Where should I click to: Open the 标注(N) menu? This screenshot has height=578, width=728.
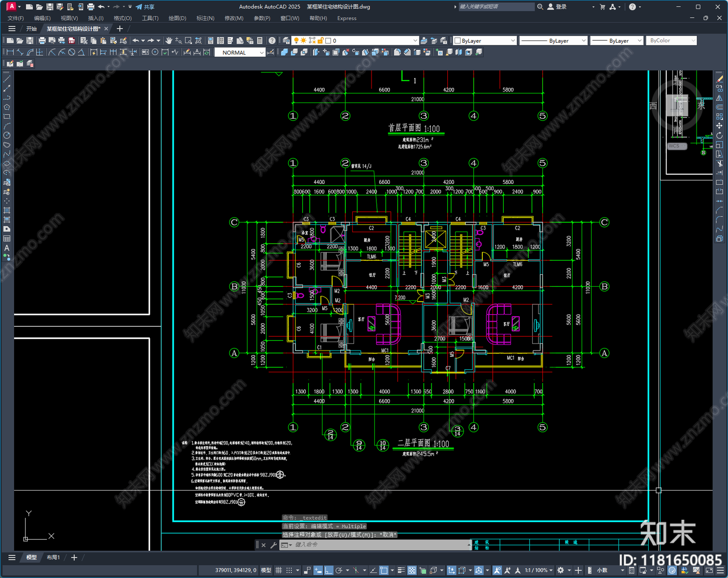click(205, 18)
